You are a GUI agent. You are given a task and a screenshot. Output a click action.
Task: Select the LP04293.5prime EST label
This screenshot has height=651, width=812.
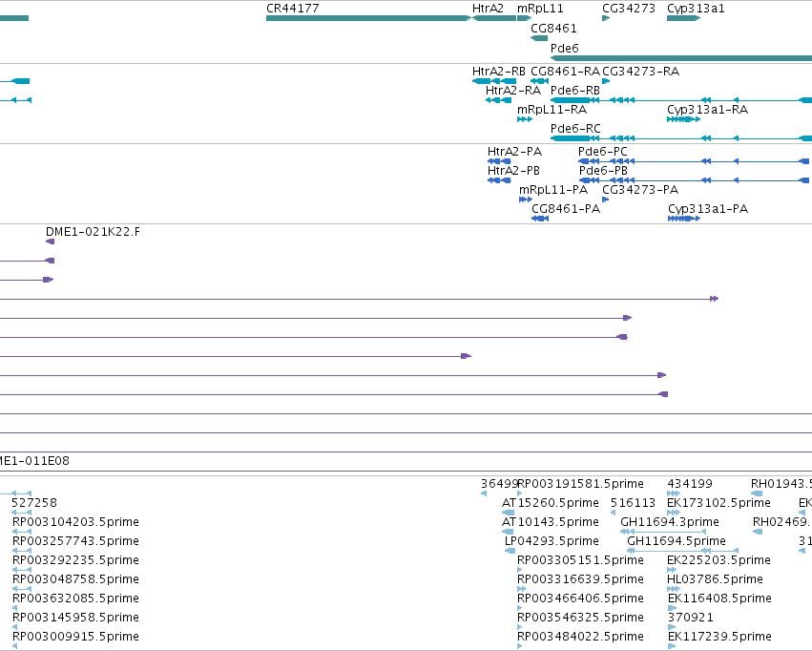click(x=552, y=540)
